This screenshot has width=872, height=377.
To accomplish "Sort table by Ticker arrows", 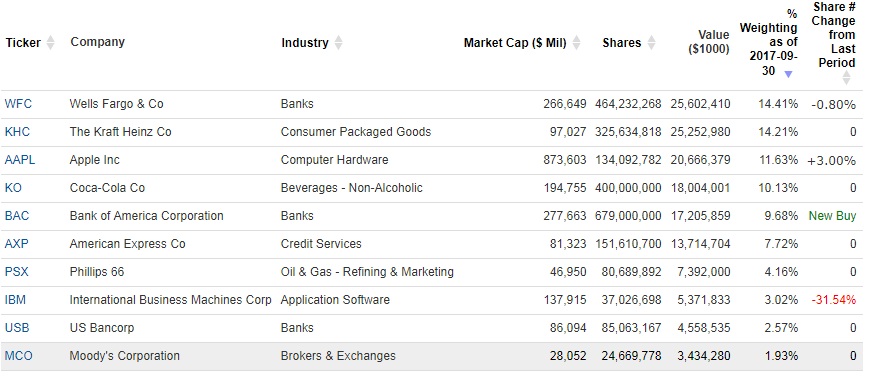I will [50, 43].
